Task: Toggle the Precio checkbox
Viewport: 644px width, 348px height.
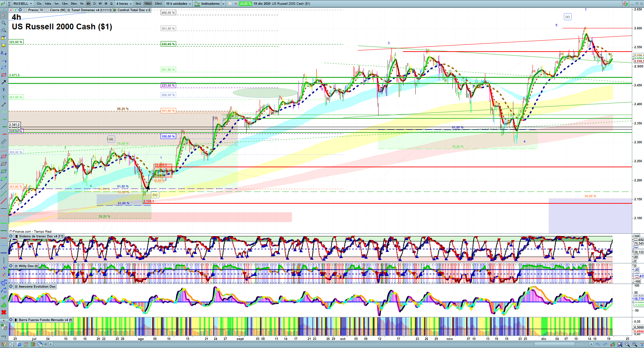Action: (x=26, y=10)
